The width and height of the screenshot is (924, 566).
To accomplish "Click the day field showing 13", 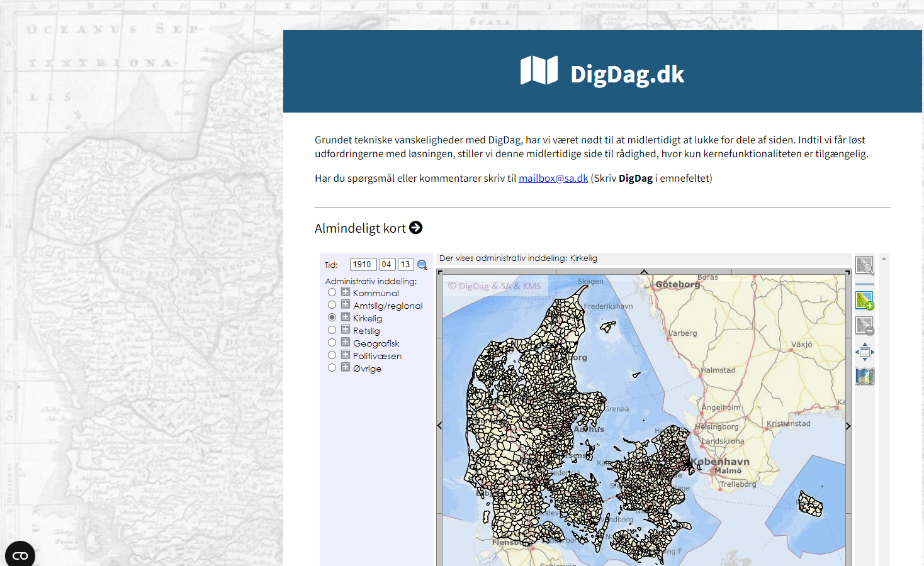I will coord(406,265).
